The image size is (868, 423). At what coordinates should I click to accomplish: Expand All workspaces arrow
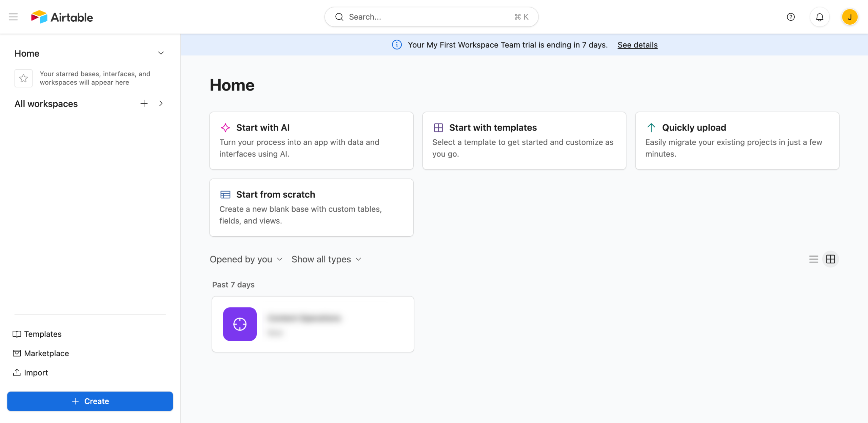[161, 103]
